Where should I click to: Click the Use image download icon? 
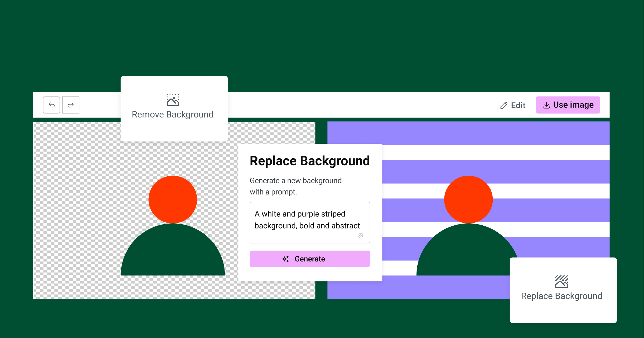(547, 105)
